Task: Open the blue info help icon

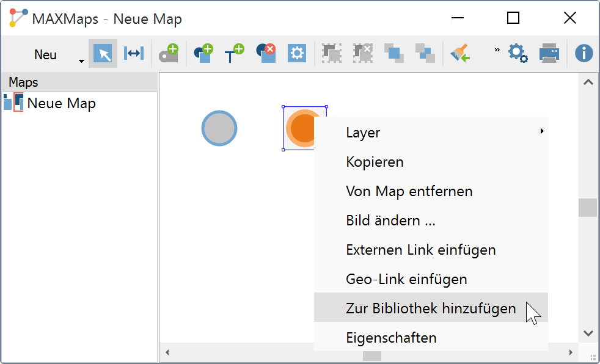Action: click(584, 54)
